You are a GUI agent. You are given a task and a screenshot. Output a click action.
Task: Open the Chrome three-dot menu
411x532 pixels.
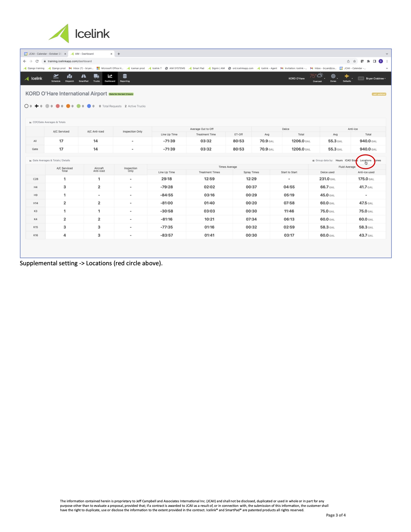click(x=387, y=61)
